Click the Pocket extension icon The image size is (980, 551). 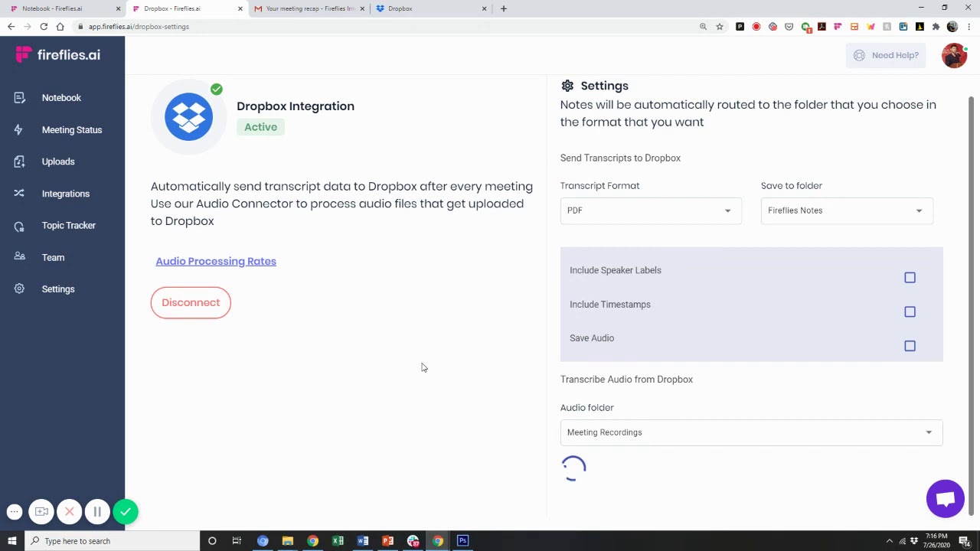pyautogui.click(x=789, y=27)
